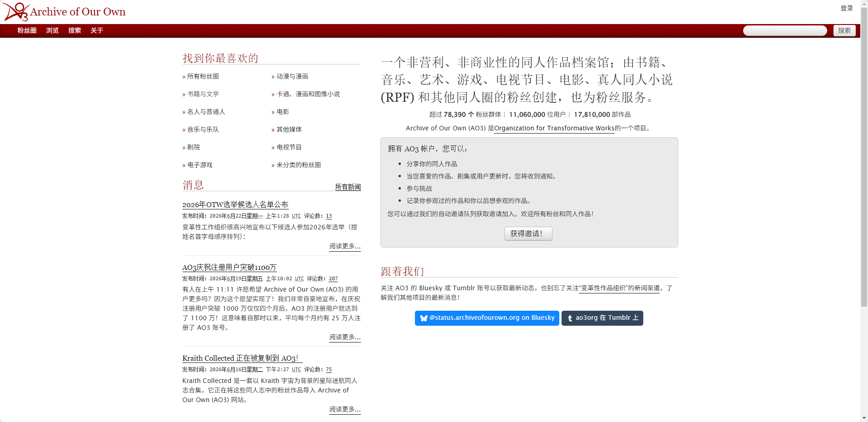The width and height of the screenshot is (868, 422).
Task: Browse 电子游戏 category
Action: coord(200,165)
